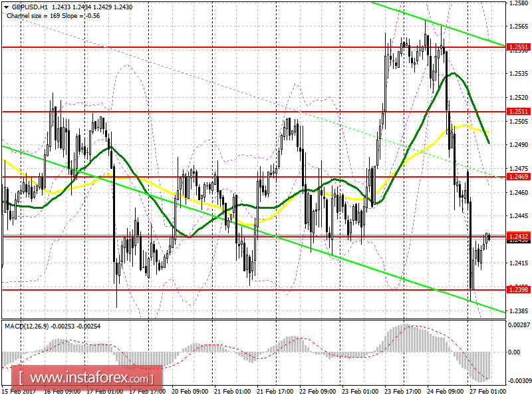Click the 1.2475 price scale value

(x=519, y=169)
